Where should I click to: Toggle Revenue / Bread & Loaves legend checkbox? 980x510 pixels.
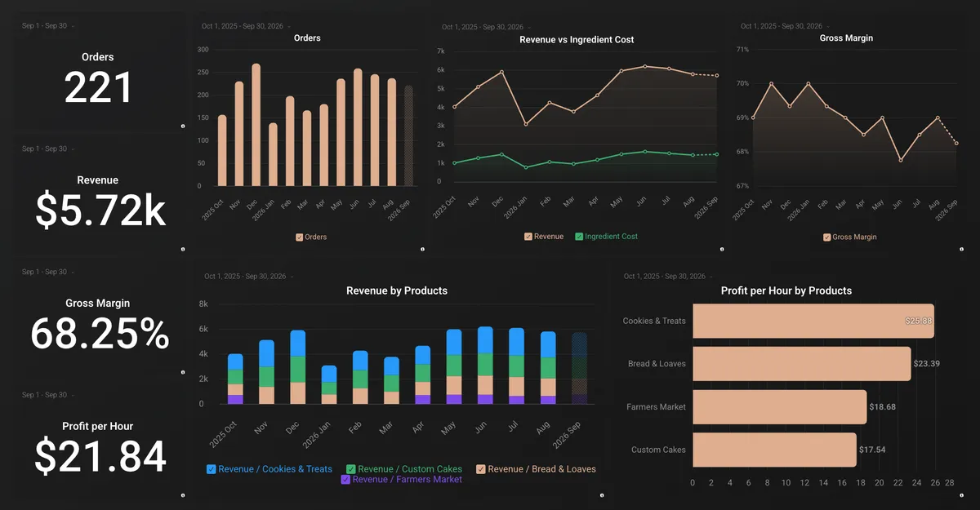point(481,469)
